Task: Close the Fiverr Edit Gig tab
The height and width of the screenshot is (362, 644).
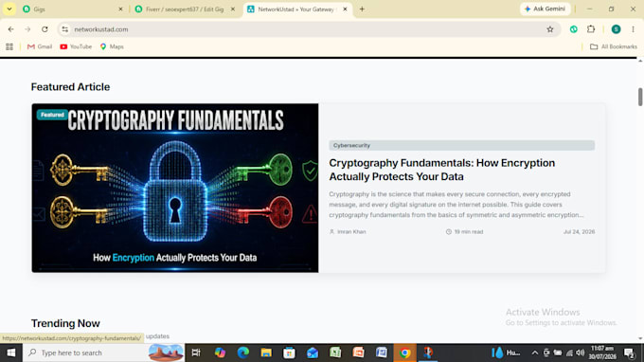Action: (232, 9)
